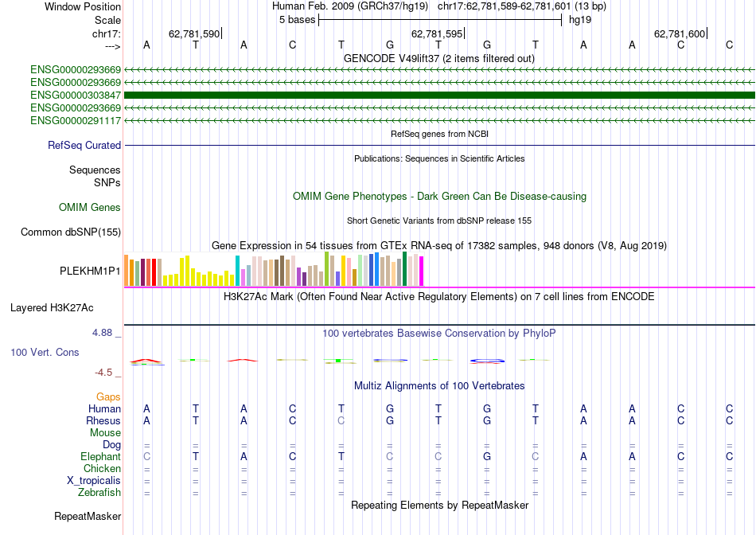
Task: Click the 62,781,600 ruler position
Action: [x=680, y=33]
